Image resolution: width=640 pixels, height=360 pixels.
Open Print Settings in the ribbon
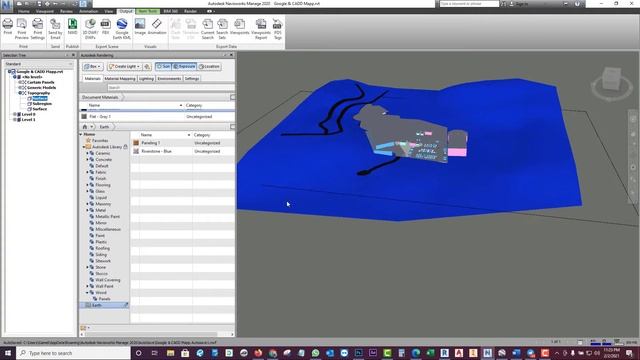38,29
